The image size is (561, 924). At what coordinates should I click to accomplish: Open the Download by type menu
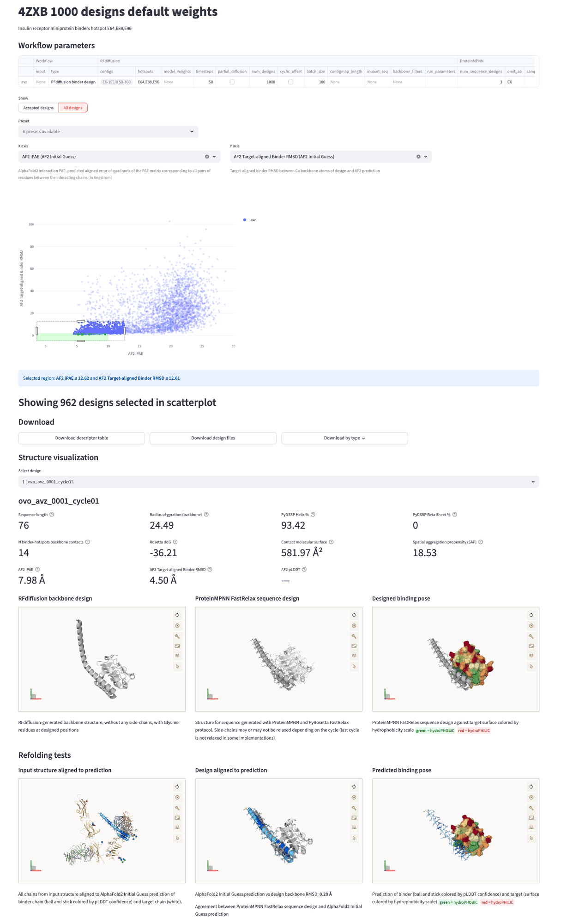coord(344,438)
